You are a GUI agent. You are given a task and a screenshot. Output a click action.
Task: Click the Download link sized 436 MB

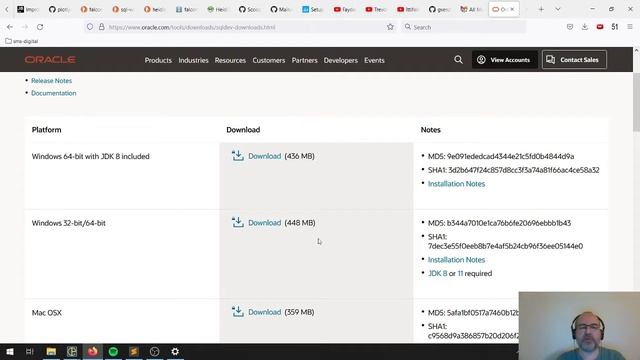[x=264, y=156]
